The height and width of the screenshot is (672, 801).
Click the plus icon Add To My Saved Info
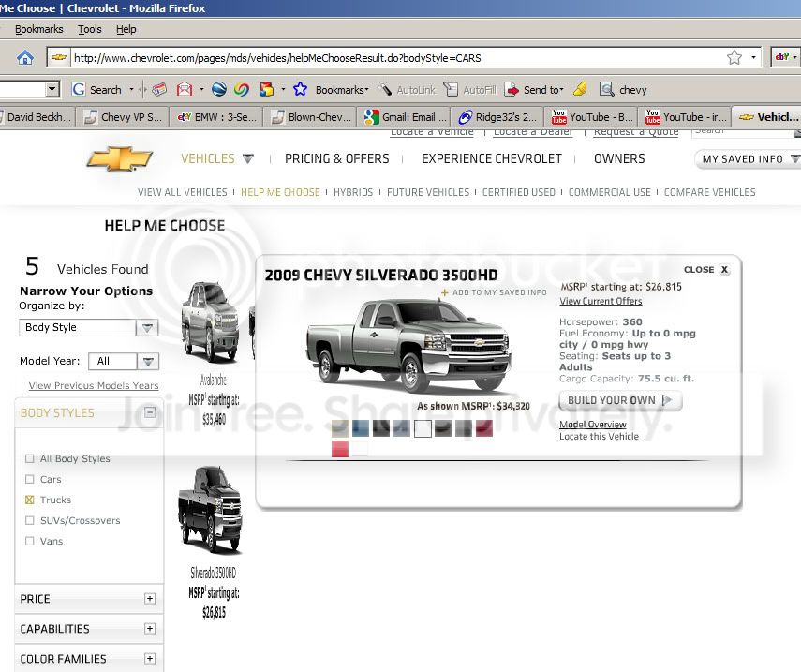444,292
